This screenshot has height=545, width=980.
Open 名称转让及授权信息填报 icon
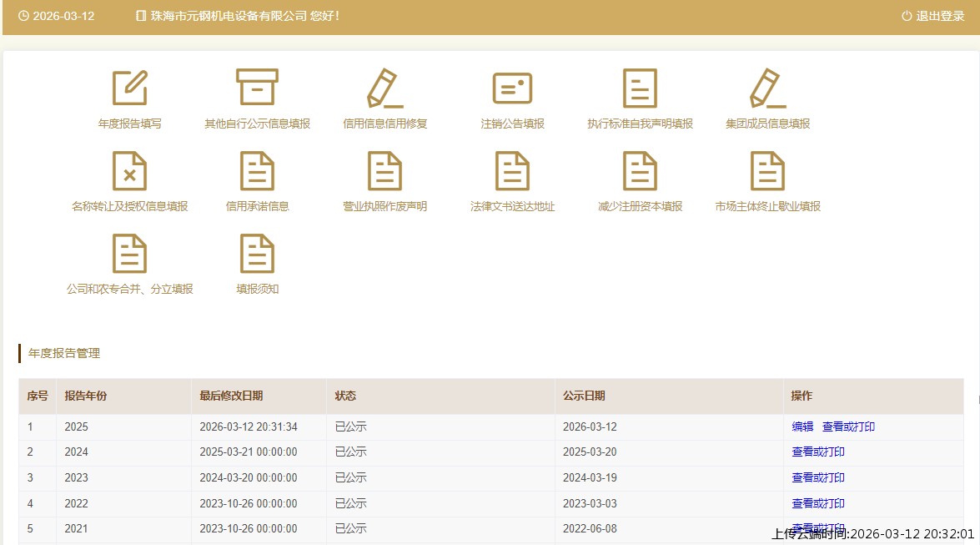129,171
